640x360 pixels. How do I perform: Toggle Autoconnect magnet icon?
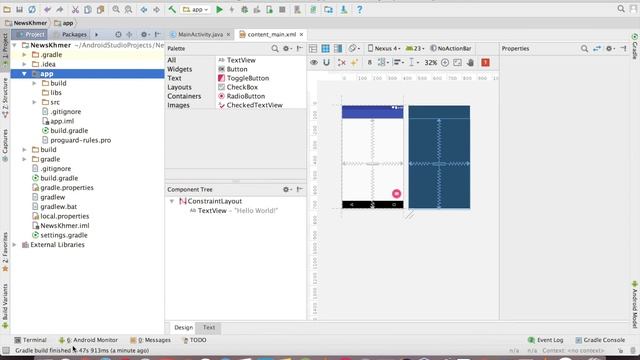[x=326, y=62]
